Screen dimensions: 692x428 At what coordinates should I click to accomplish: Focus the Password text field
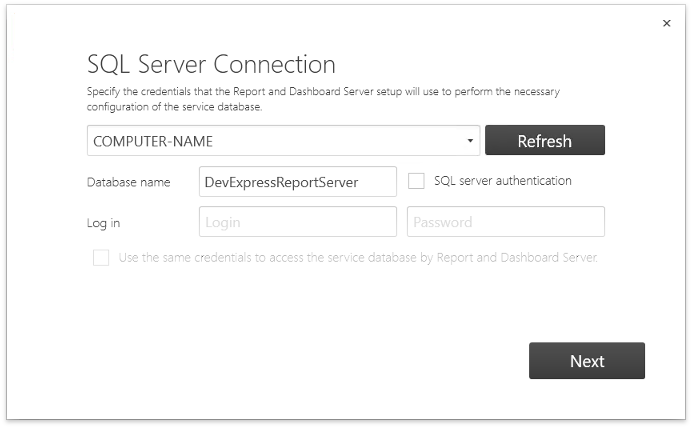[506, 222]
